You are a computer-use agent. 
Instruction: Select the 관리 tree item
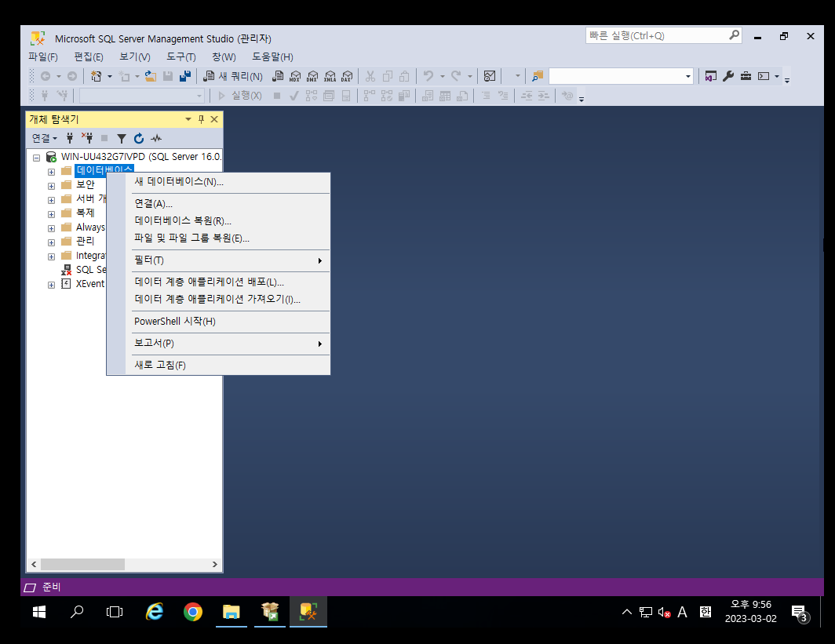pos(86,241)
